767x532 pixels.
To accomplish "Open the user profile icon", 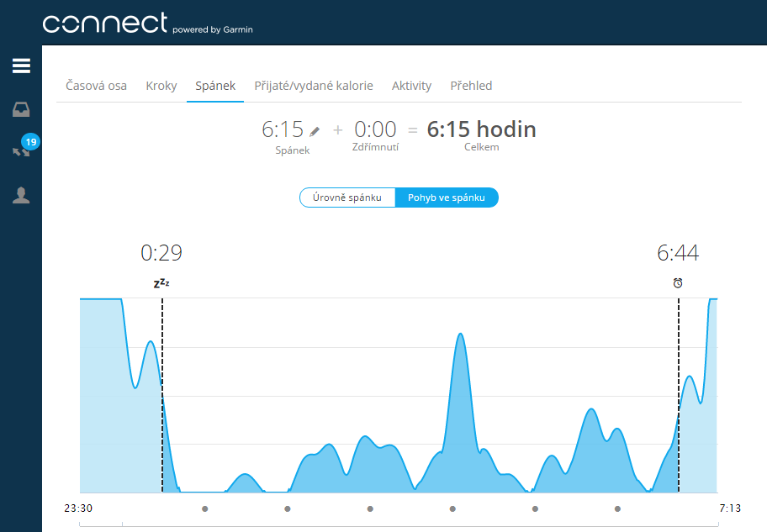I will (21, 195).
